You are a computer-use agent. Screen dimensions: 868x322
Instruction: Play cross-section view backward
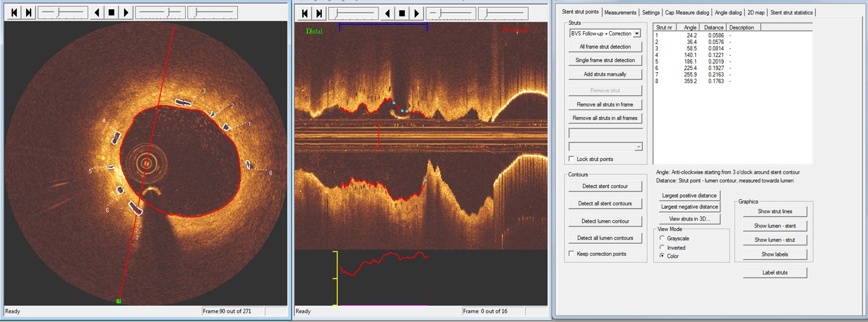pos(97,13)
